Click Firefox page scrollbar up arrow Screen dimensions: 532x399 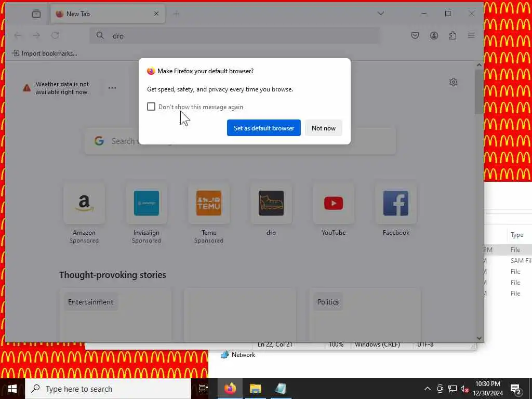point(479,65)
